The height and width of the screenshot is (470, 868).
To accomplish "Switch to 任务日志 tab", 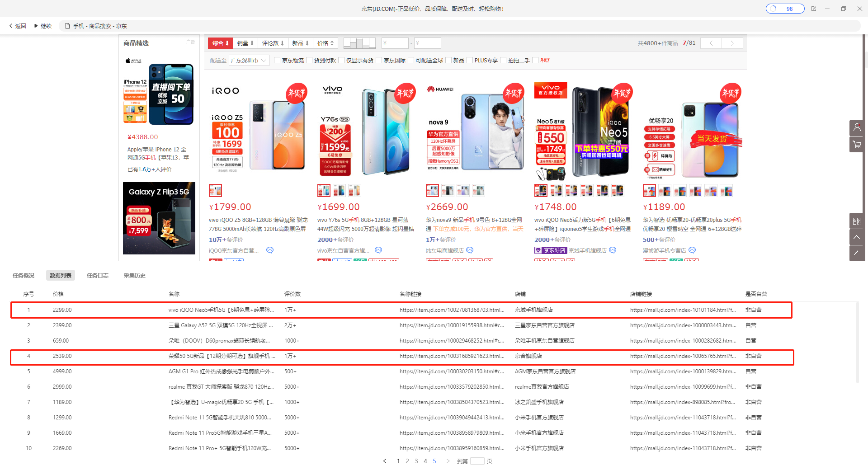I will [98, 275].
